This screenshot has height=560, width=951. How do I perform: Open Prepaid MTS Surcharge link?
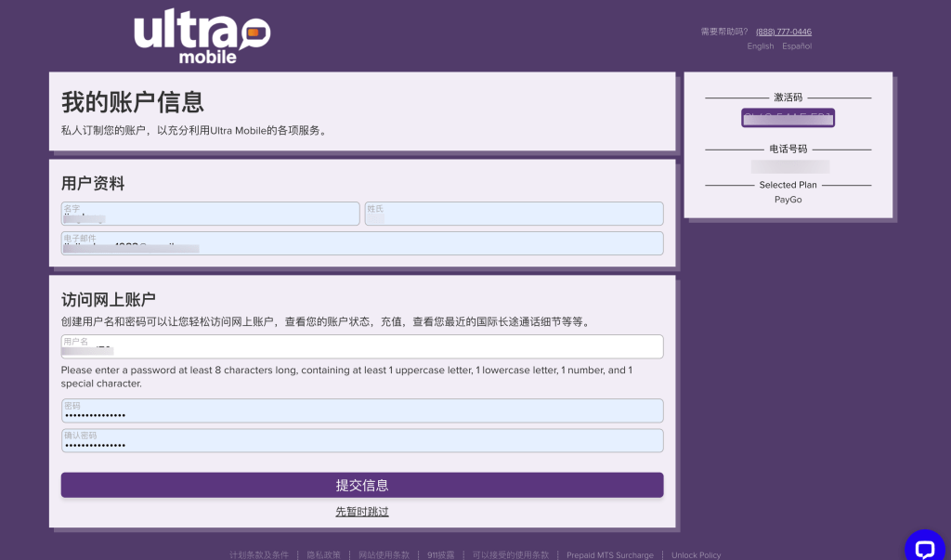pos(610,554)
